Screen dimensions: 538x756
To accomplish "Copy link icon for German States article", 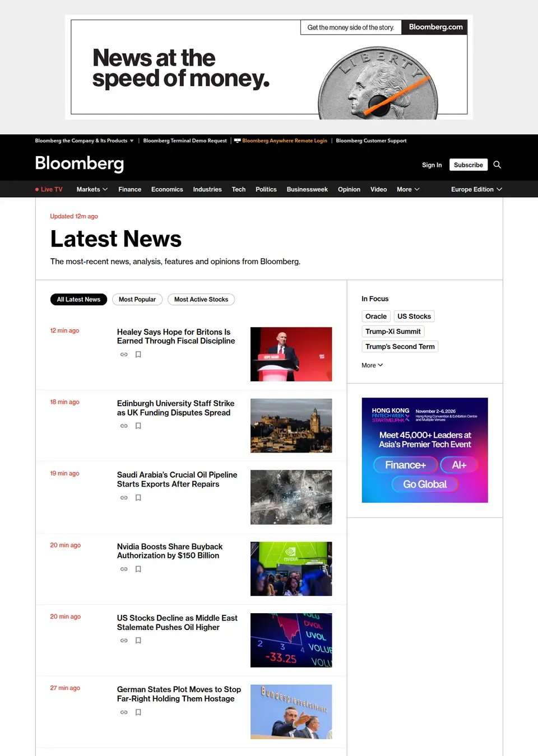I will 124,712.
